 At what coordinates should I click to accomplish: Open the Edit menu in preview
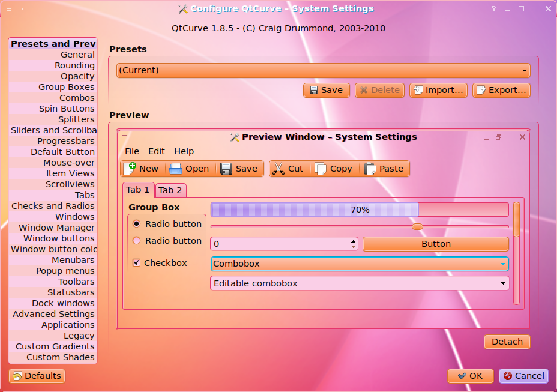coord(157,151)
